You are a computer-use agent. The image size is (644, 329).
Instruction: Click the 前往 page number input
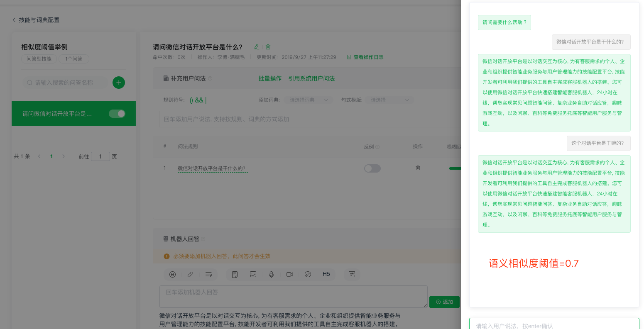point(100,156)
